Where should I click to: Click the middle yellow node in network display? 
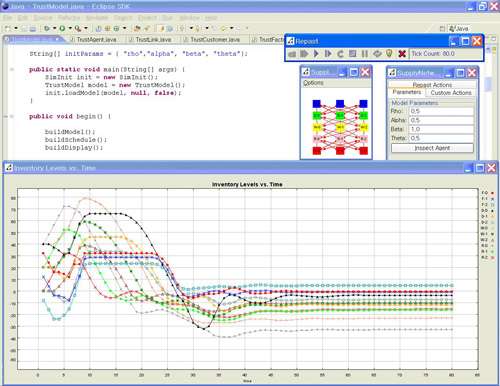(340, 127)
